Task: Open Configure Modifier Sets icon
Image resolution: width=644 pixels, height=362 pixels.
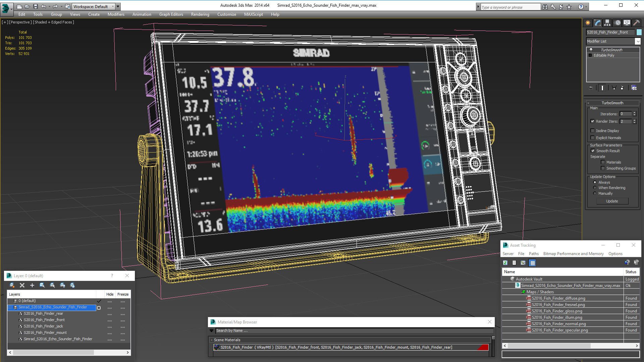Action: tap(634, 88)
